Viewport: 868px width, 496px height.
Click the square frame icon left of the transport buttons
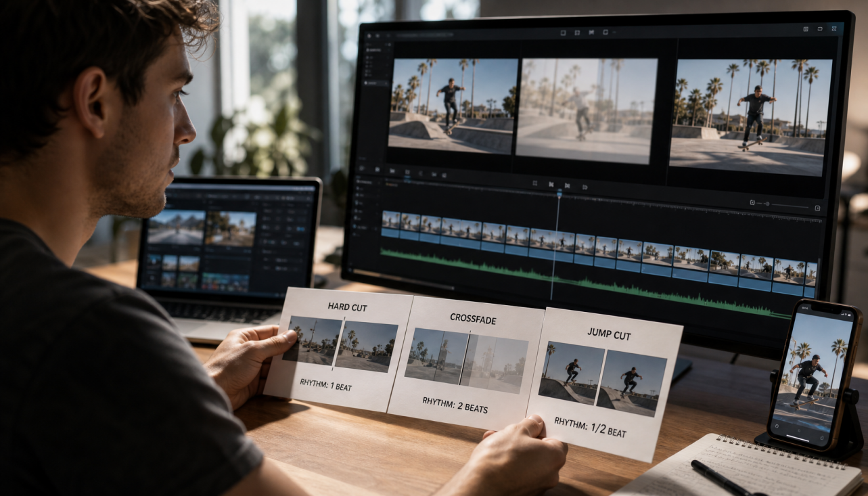534,183
